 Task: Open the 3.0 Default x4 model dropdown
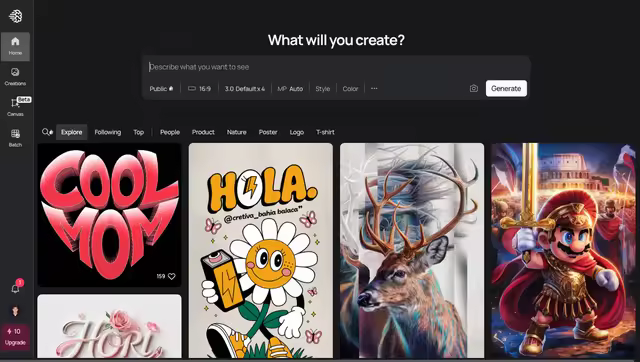point(244,89)
